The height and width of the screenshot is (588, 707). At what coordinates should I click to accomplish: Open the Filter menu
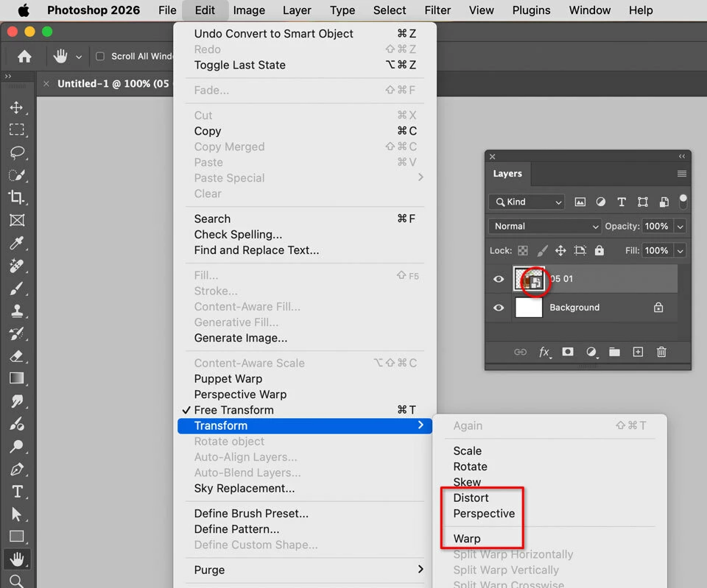[x=437, y=10]
